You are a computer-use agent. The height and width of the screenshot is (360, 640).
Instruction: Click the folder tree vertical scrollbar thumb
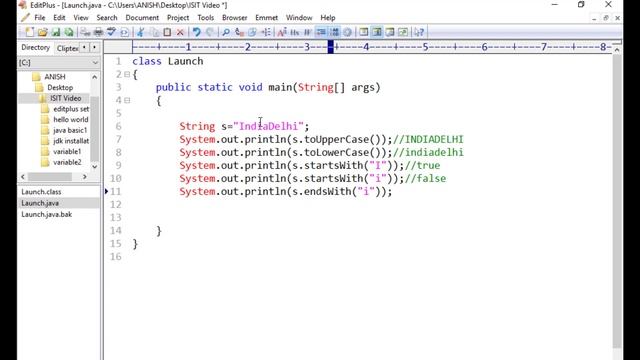point(95,129)
